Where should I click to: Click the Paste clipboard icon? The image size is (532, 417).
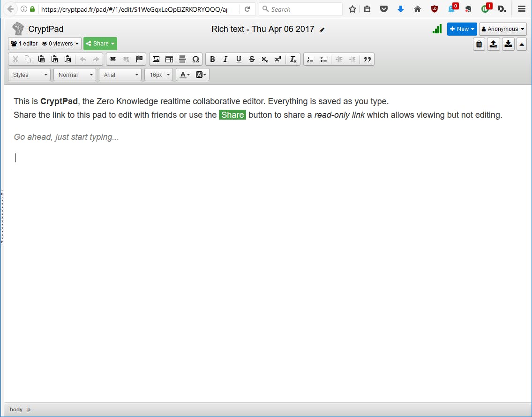click(41, 59)
